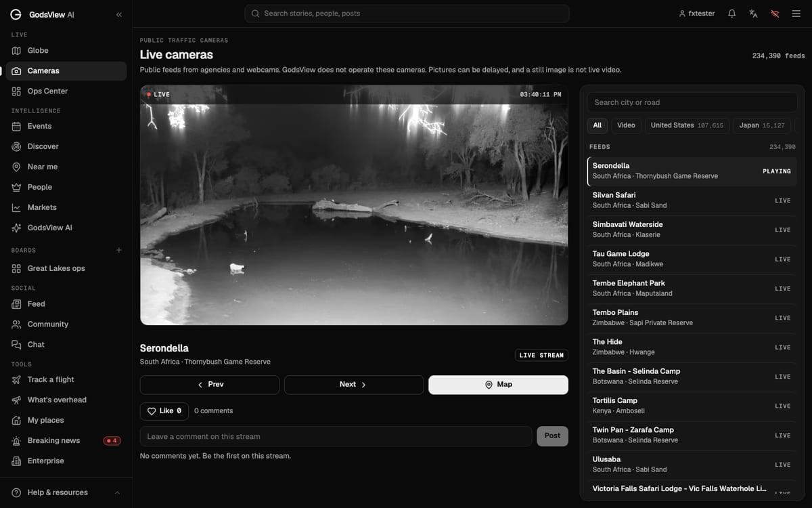Viewport: 812px width, 508px height.
Task: Click the red 4 Breaking news badge
Action: coord(112,441)
